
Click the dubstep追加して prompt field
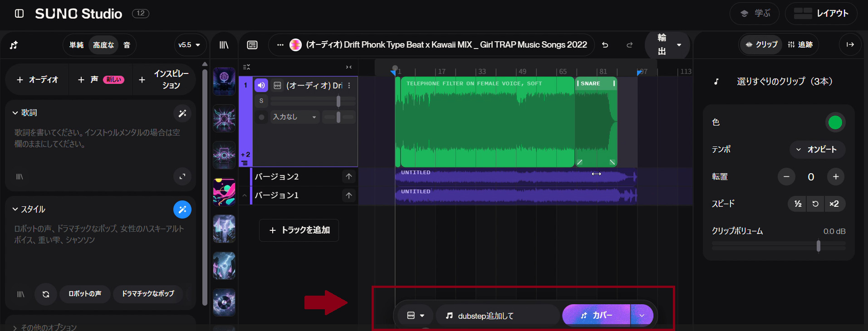tap(498, 316)
